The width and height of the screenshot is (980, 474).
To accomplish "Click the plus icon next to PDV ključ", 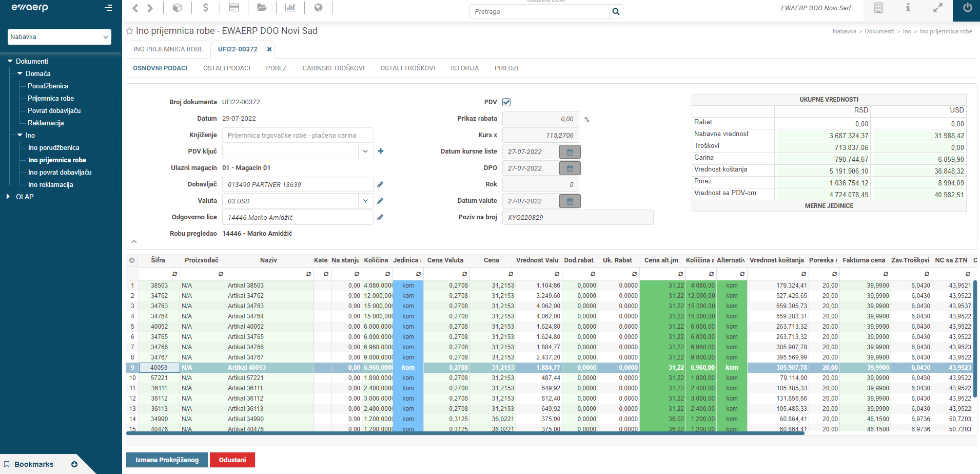I will [x=381, y=151].
